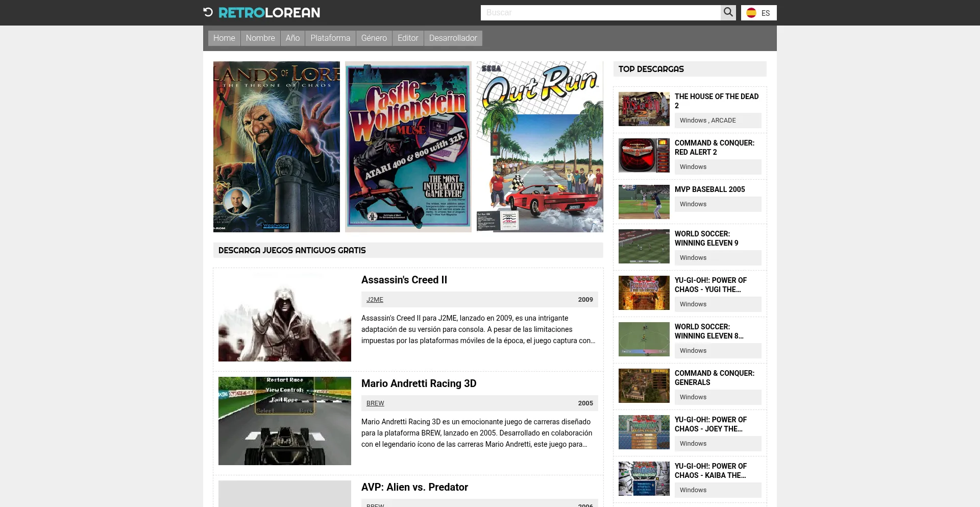Click 'Windows , ARCADE' platform text
Image resolution: width=980 pixels, height=507 pixels.
point(708,120)
